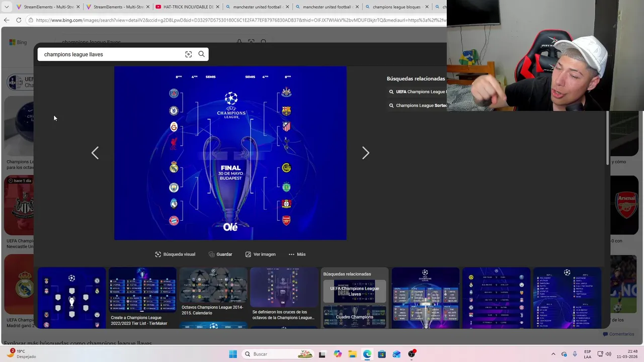Open weather widget 19°C Despejado
The width and height of the screenshot is (644, 362).
(x=21, y=354)
